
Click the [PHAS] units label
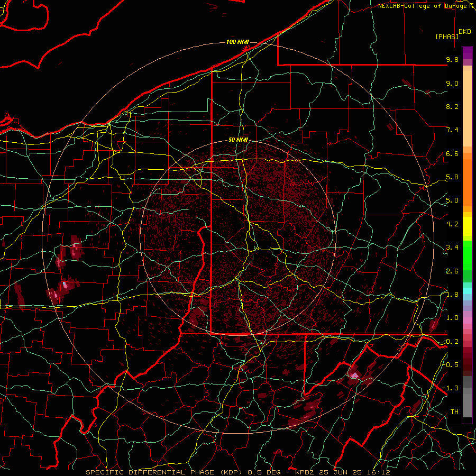click(x=447, y=36)
